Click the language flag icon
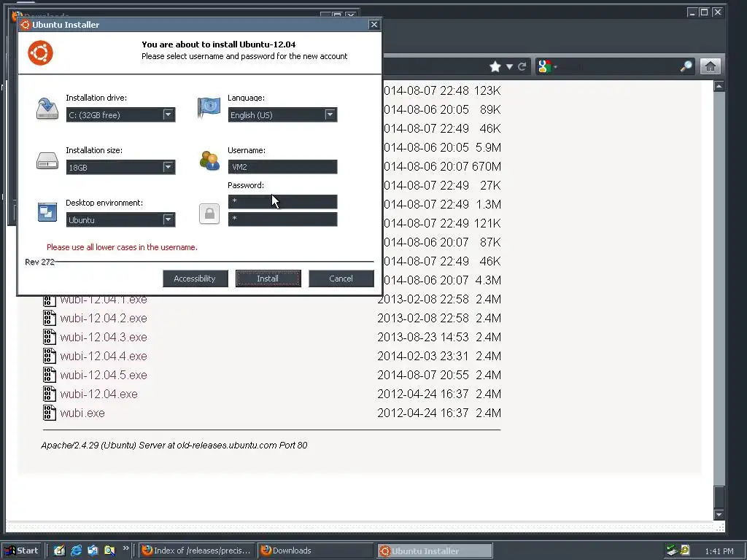747x560 pixels. (x=209, y=108)
